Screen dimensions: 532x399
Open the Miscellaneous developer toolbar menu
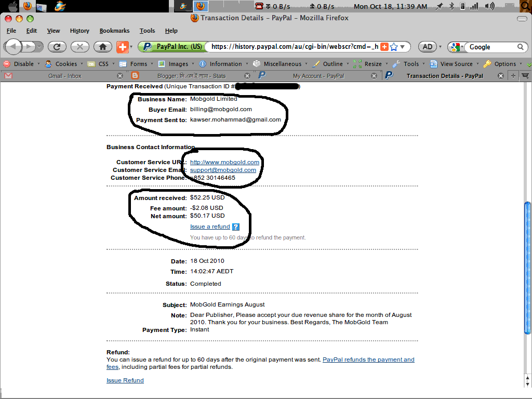280,64
